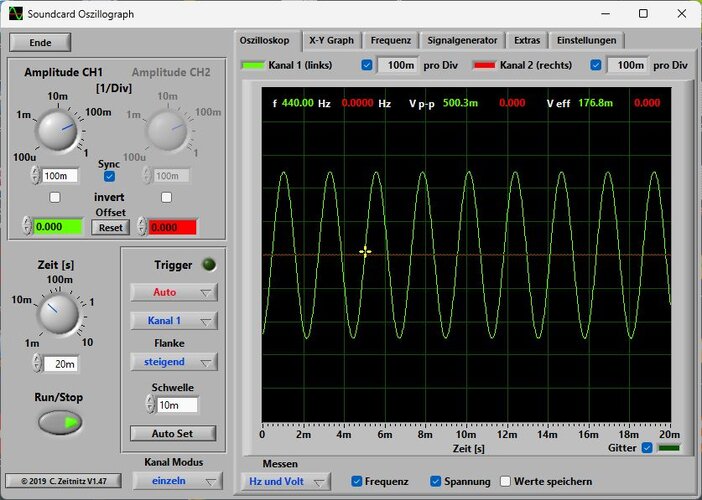Click the Auto Set button

pyautogui.click(x=173, y=433)
